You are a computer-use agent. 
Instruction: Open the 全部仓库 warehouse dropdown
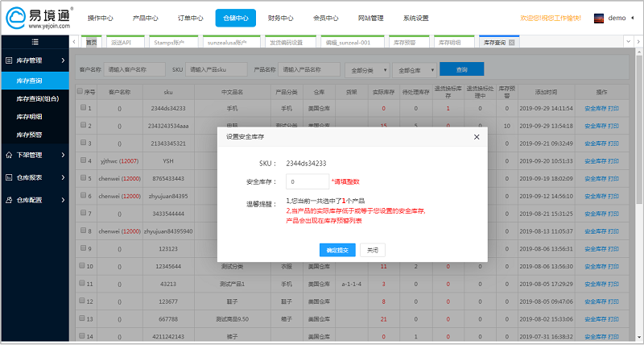click(417, 70)
